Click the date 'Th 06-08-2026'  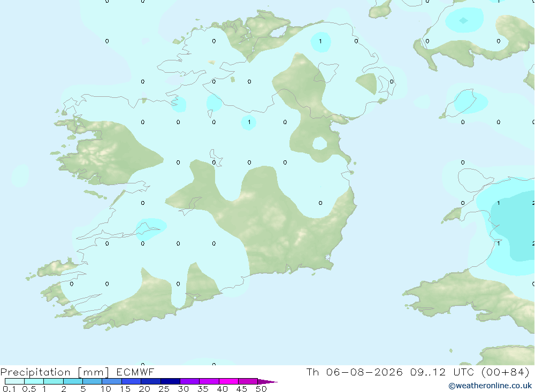tap(354, 372)
